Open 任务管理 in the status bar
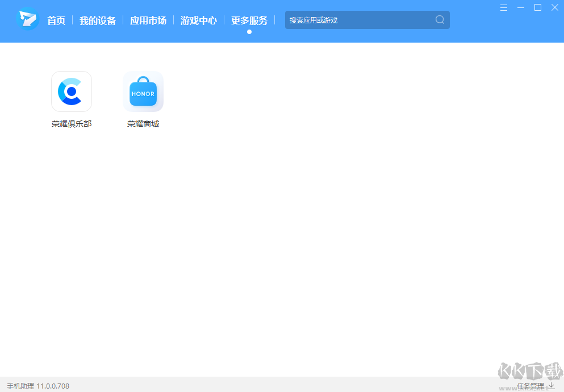Screen dimensions: 564x392 [x=530, y=386]
